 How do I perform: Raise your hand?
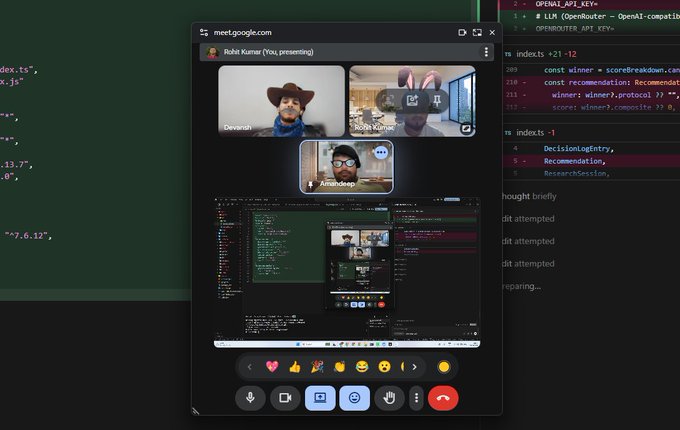(x=389, y=398)
